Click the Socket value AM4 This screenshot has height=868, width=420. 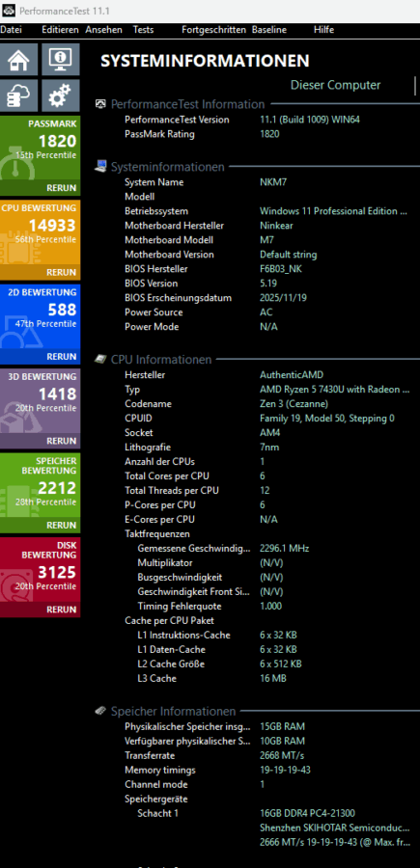[x=268, y=433]
